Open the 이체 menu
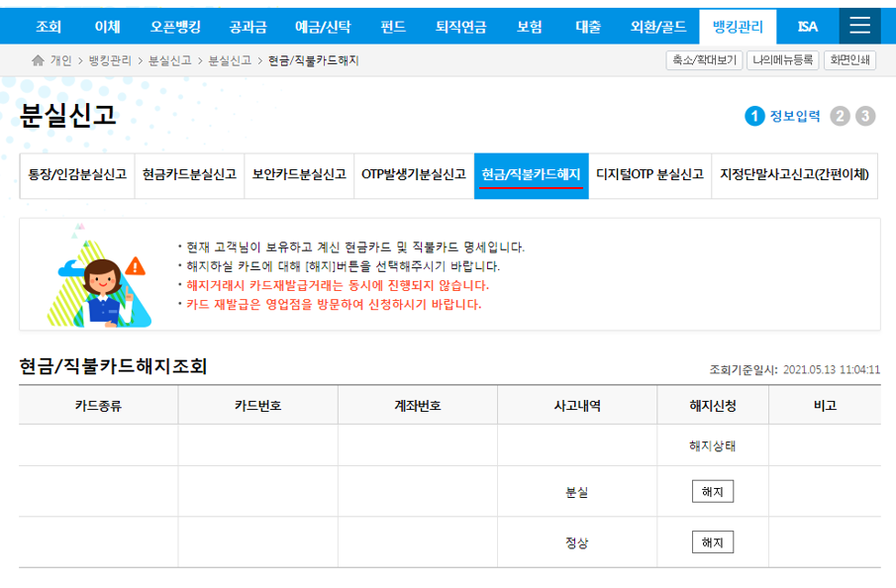The width and height of the screenshot is (896, 588). click(108, 27)
